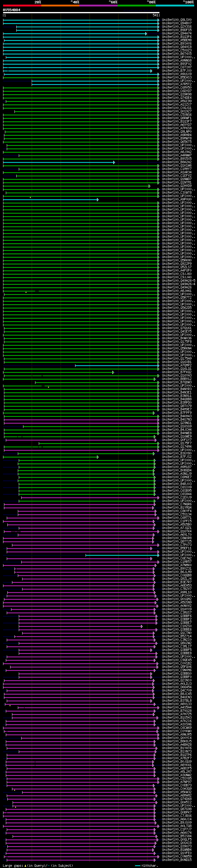Select UniRef100_A5BEM8 label
Viewport: 197px width, 868px height.
tap(176, 40)
